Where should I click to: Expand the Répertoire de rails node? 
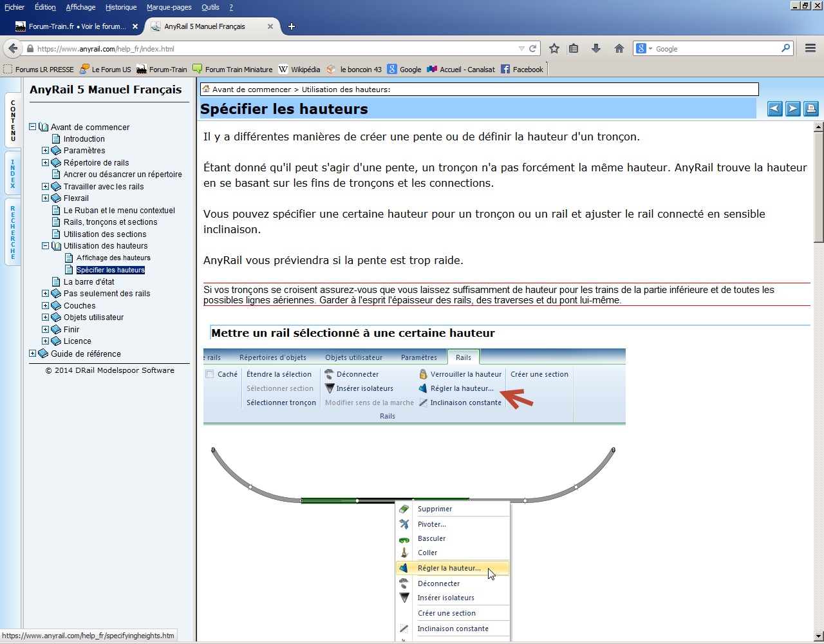tap(46, 163)
